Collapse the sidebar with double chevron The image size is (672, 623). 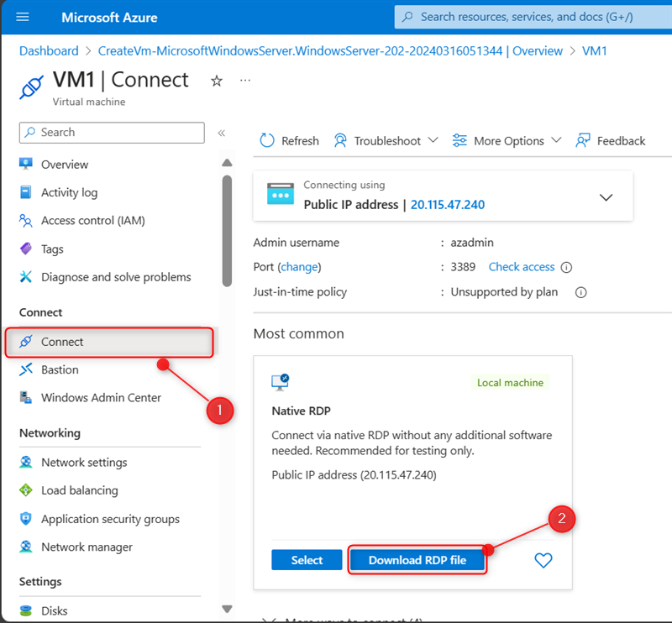coord(222,133)
